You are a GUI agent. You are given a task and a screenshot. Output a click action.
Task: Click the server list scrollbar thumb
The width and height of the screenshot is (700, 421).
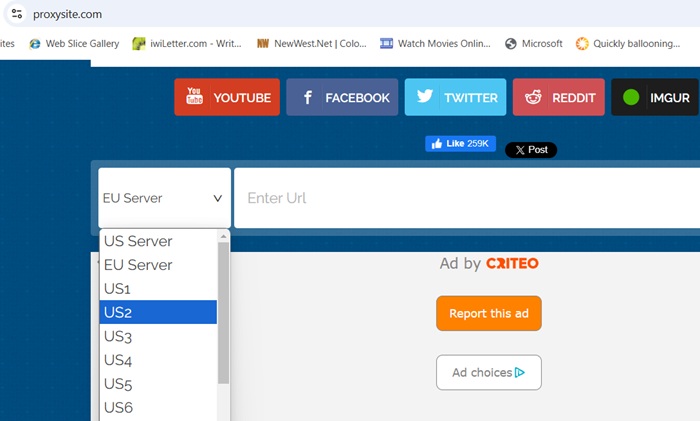click(x=223, y=313)
